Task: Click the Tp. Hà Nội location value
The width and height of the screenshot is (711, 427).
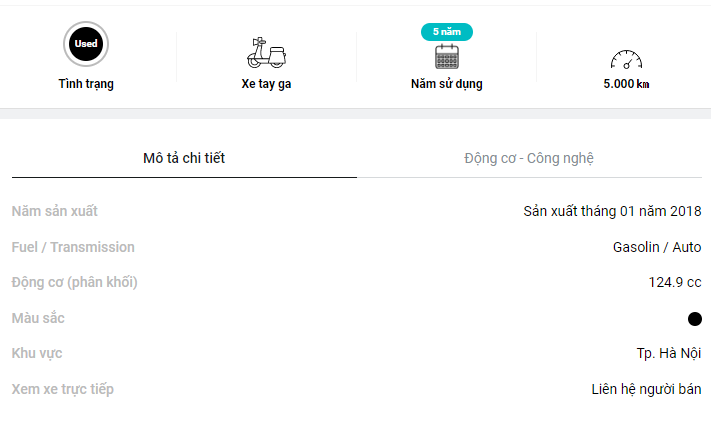Action: pos(669,353)
